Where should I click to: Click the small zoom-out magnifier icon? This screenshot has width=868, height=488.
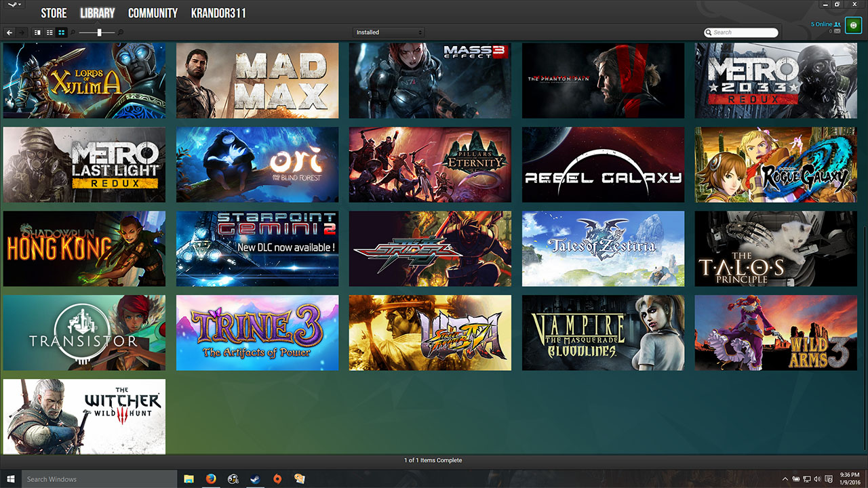73,33
